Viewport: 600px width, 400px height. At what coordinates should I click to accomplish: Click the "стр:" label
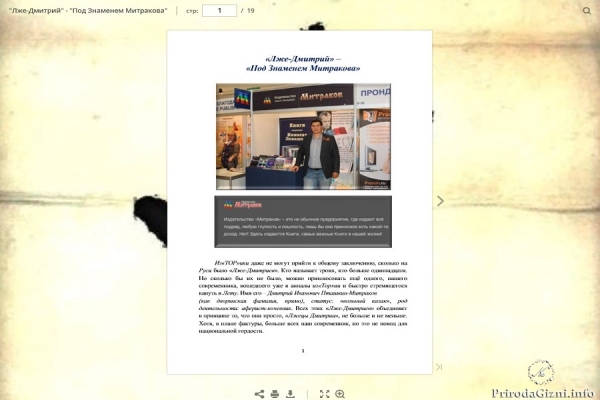click(x=192, y=11)
